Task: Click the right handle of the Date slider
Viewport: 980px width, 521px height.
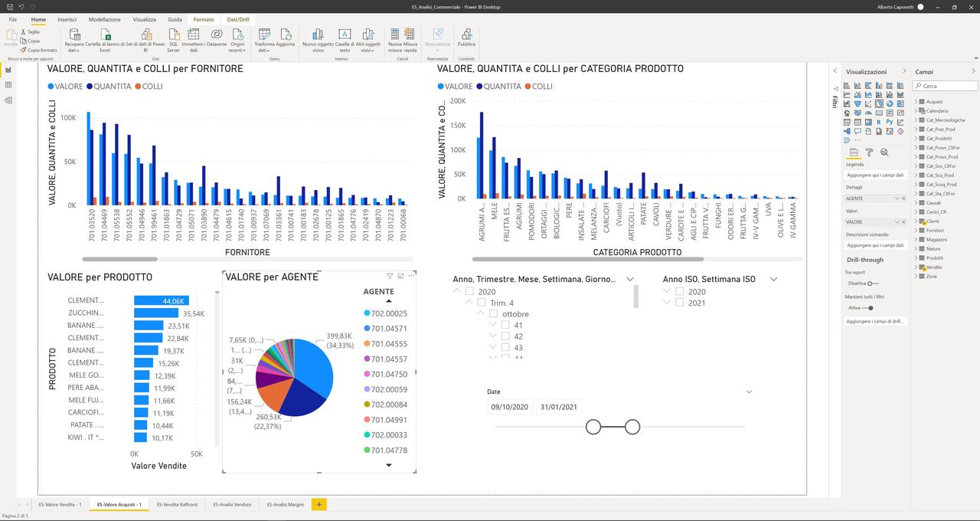Action: point(632,427)
